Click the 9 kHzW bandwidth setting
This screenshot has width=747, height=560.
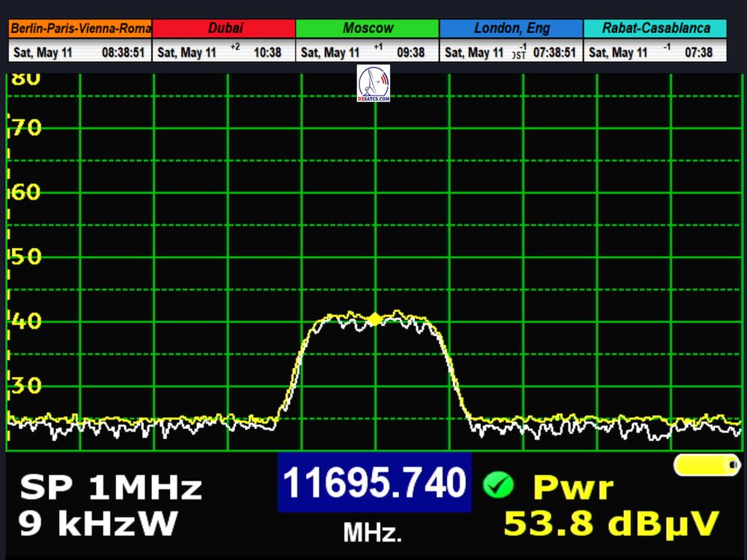coord(98,524)
